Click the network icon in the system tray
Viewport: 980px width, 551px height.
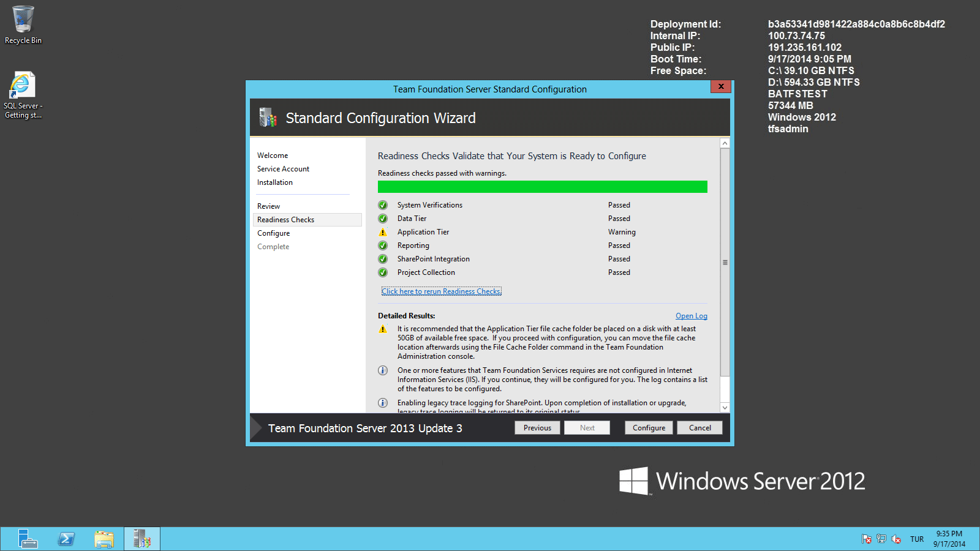pos(881,539)
